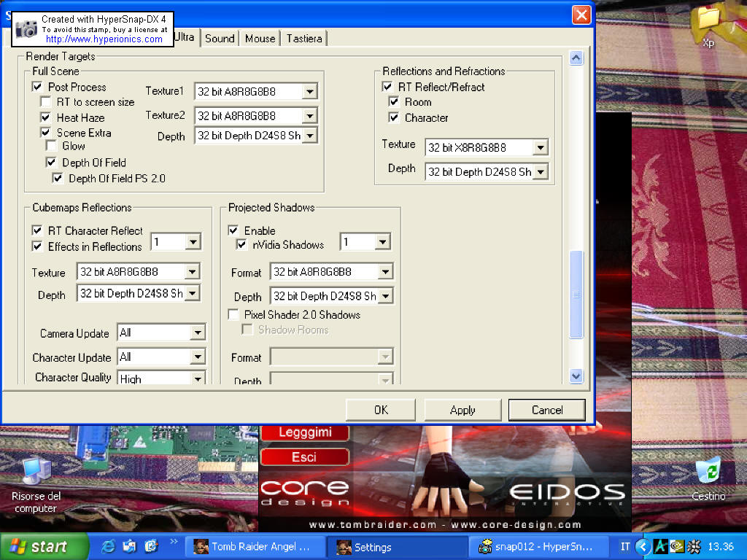Viewport: 747px width, 560px height.
Task: Open the Windows Start menu
Action: tap(42, 546)
